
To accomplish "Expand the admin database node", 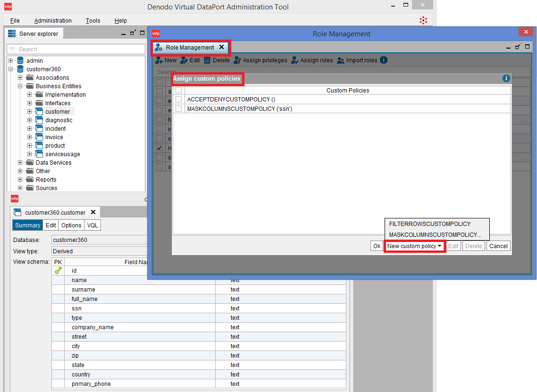I will [10, 60].
